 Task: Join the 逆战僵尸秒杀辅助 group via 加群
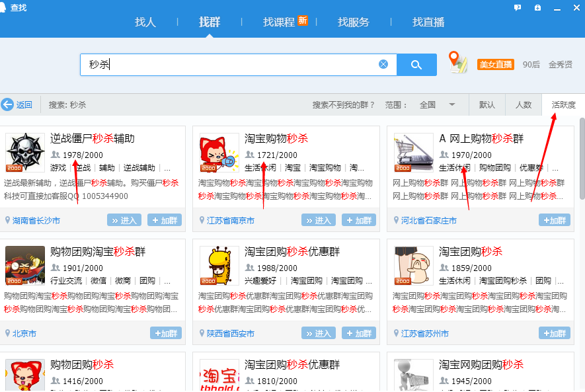point(165,220)
